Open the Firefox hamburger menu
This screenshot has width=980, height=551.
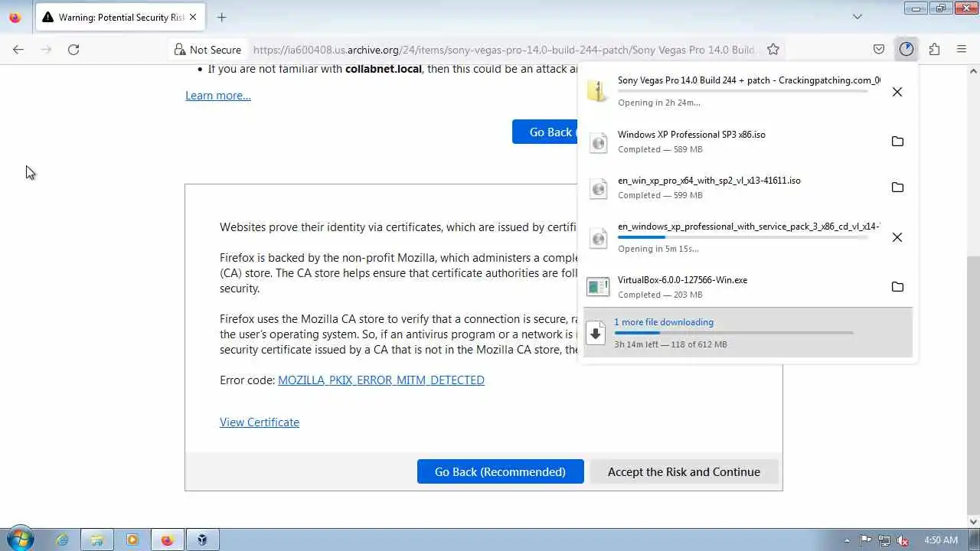tap(962, 50)
